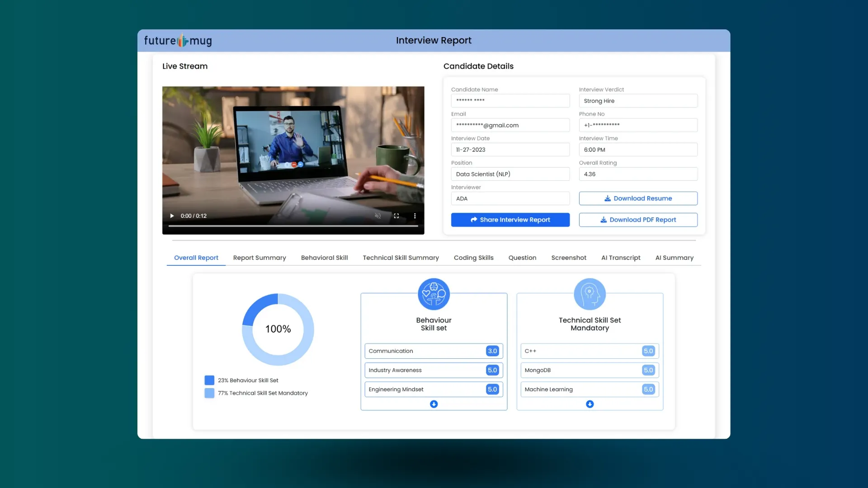Switch to Behavioral Skill tab

pyautogui.click(x=324, y=258)
